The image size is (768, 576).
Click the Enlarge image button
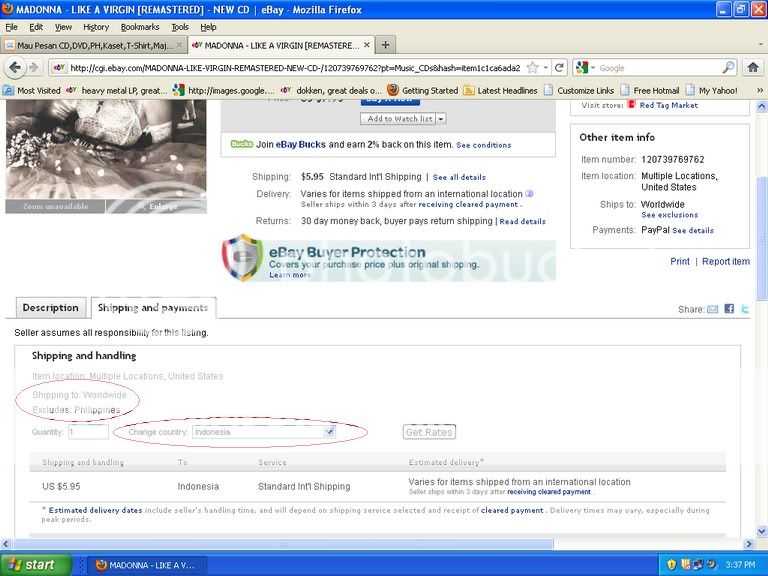(157, 206)
